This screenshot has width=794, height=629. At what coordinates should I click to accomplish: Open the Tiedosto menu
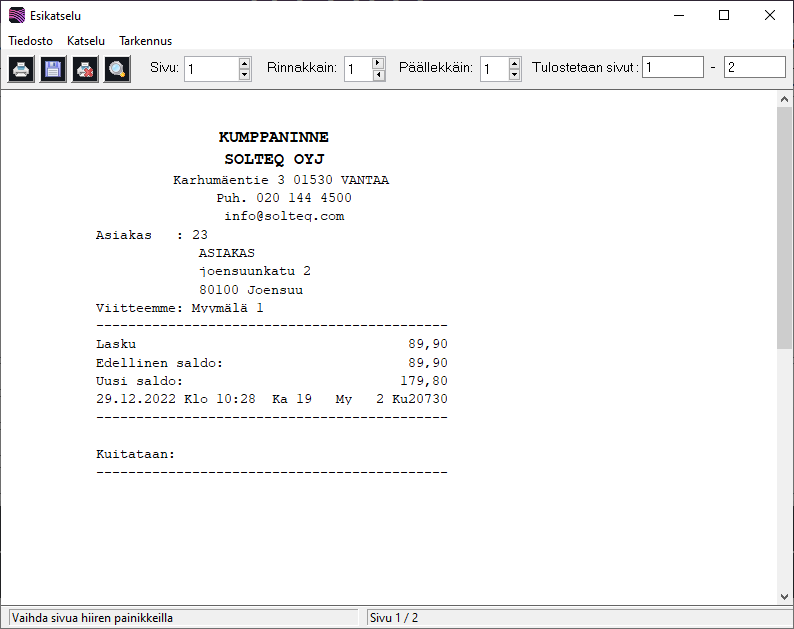31,41
